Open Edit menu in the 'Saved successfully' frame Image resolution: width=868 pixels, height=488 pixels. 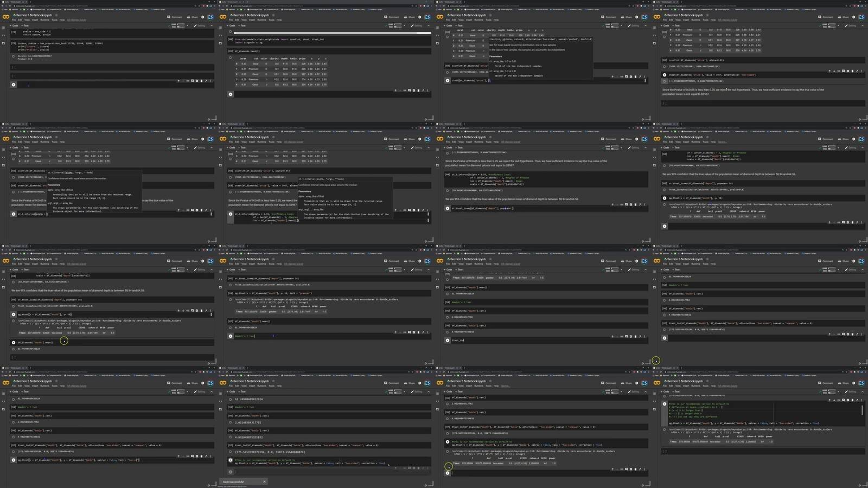(x=237, y=386)
